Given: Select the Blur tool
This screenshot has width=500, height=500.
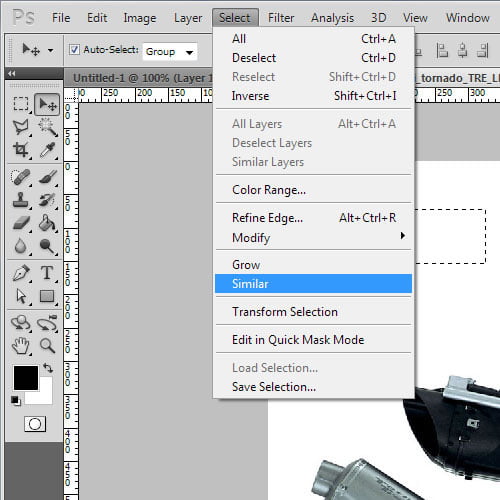Looking at the screenshot, I should (21, 246).
